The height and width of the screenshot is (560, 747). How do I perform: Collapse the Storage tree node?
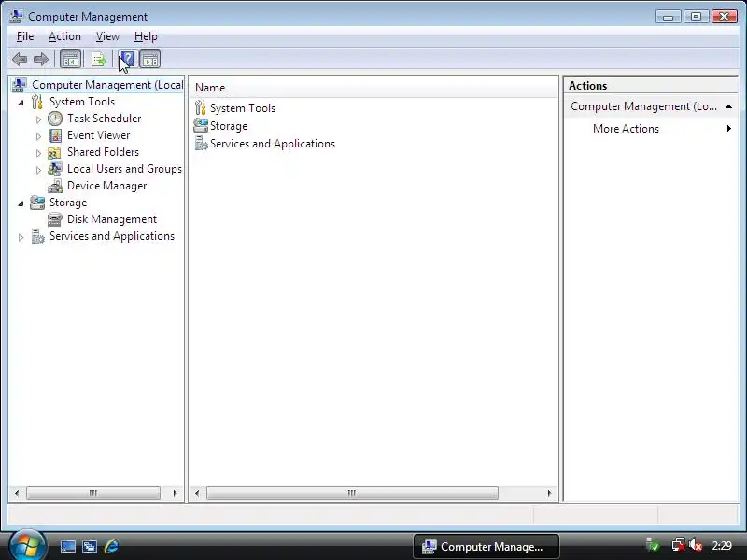pos(21,203)
